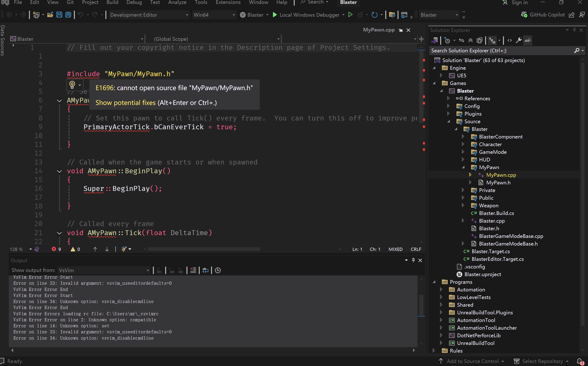Pin the Output window

click(413, 260)
